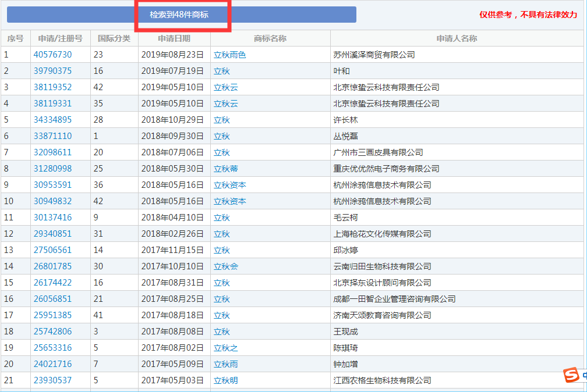Image resolution: width=587 pixels, height=392 pixels.
Task: Open the 立秋会 trademark link
Action: [x=225, y=266]
